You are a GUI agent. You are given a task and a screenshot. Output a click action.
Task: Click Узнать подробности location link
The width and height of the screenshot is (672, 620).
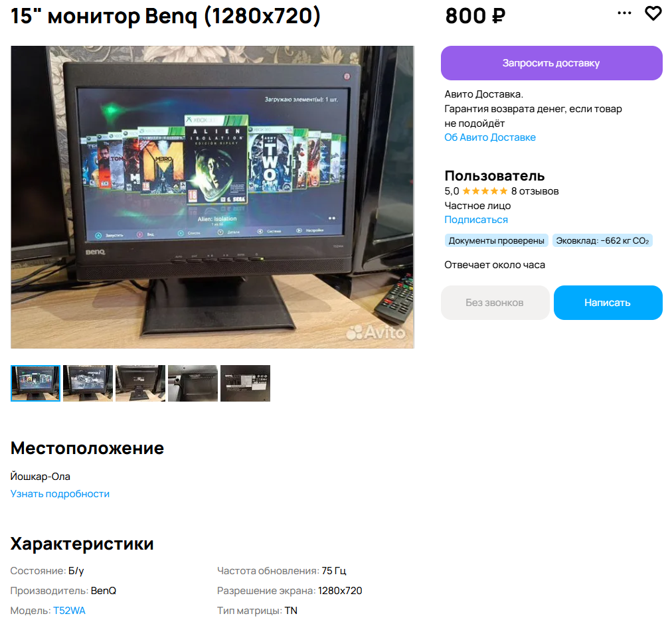[x=60, y=494]
